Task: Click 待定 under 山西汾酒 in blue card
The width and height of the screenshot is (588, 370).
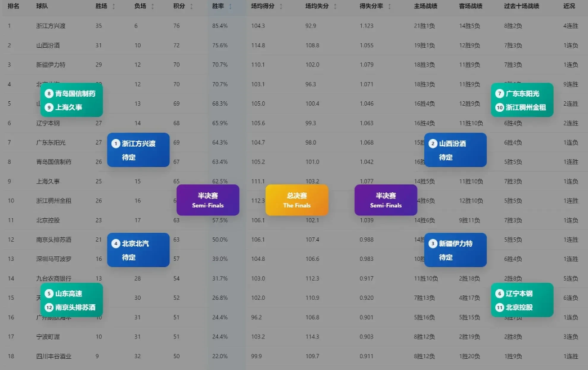Action: 446,157
